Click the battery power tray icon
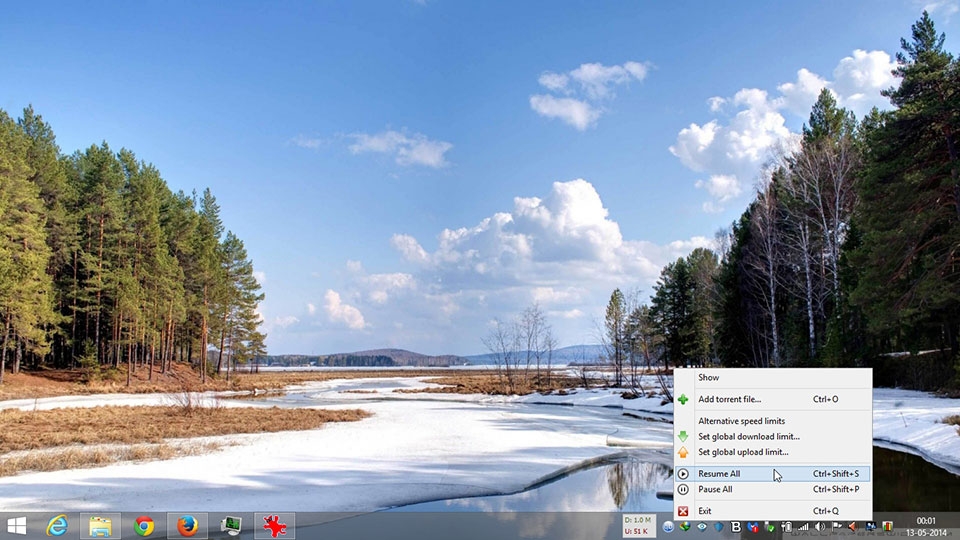The image size is (960, 540). pos(787,527)
